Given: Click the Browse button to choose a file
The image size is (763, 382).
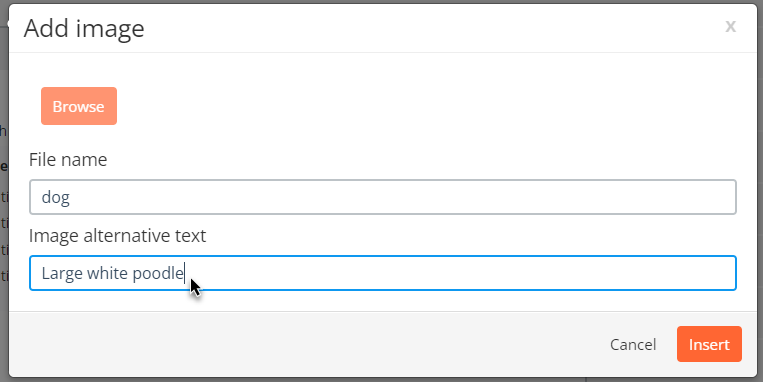Looking at the screenshot, I should (79, 106).
